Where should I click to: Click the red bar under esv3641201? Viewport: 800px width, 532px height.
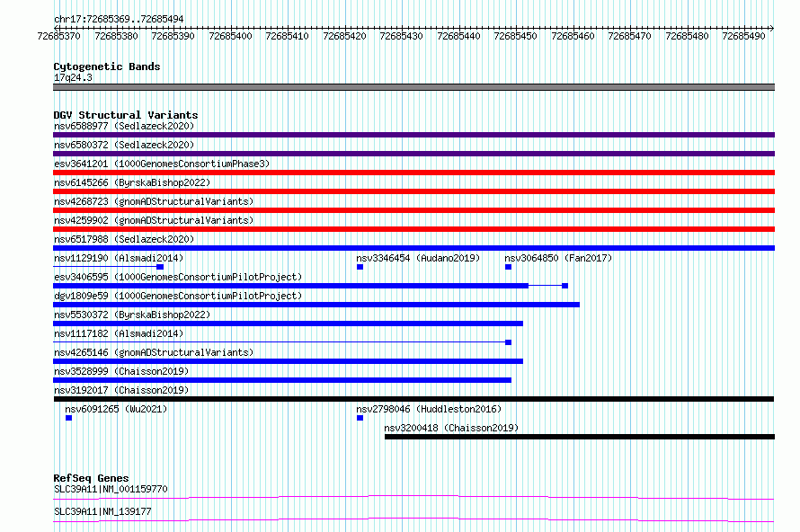pyautogui.click(x=413, y=173)
